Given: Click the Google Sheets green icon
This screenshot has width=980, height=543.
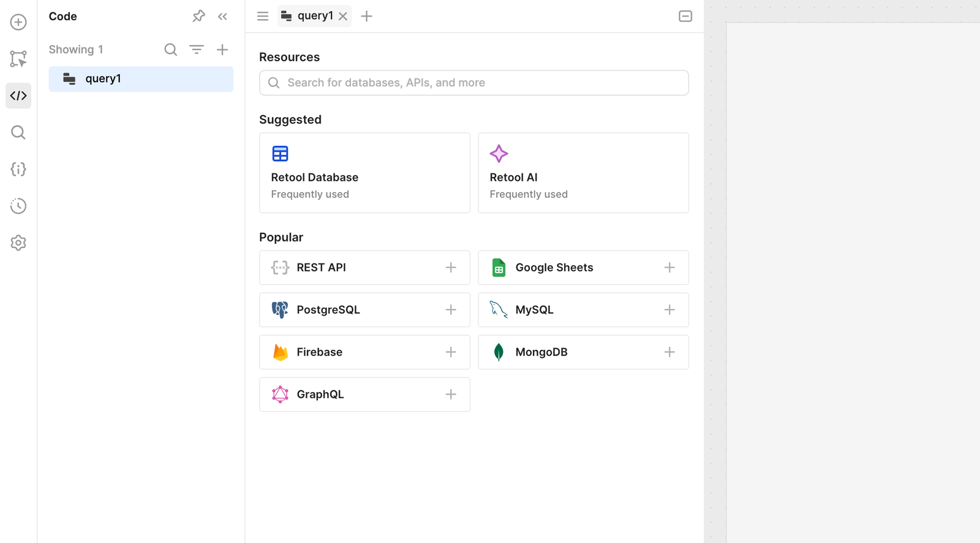Looking at the screenshot, I should tap(499, 268).
